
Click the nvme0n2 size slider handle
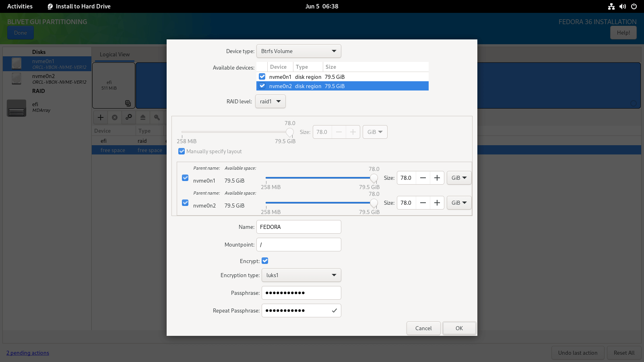pos(374,203)
